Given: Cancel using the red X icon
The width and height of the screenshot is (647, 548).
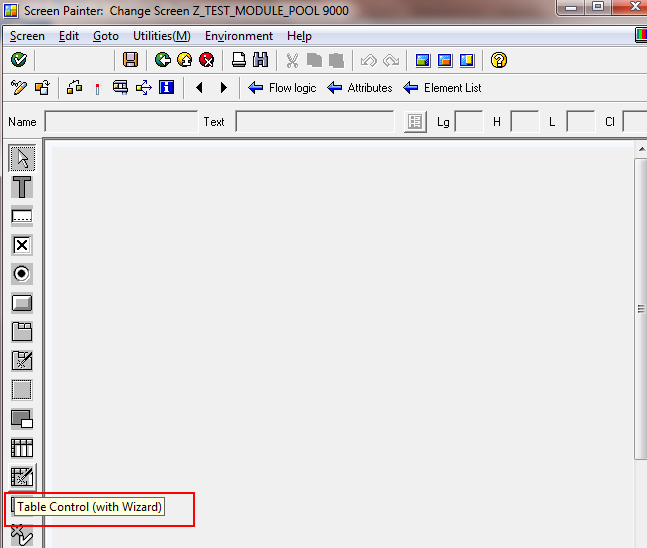Looking at the screenshot, I should tap(206, 60).
